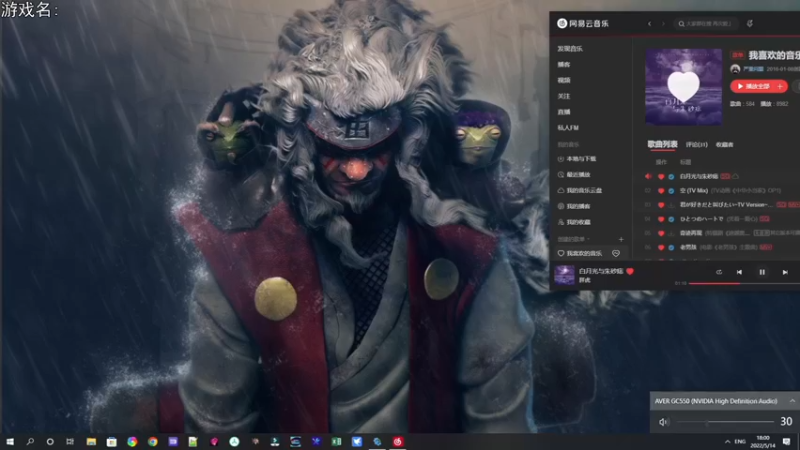This screenshot has height=450, width=800.
Task: Open the Excel icon on the taskbar
Action: (x=336, y=442)
